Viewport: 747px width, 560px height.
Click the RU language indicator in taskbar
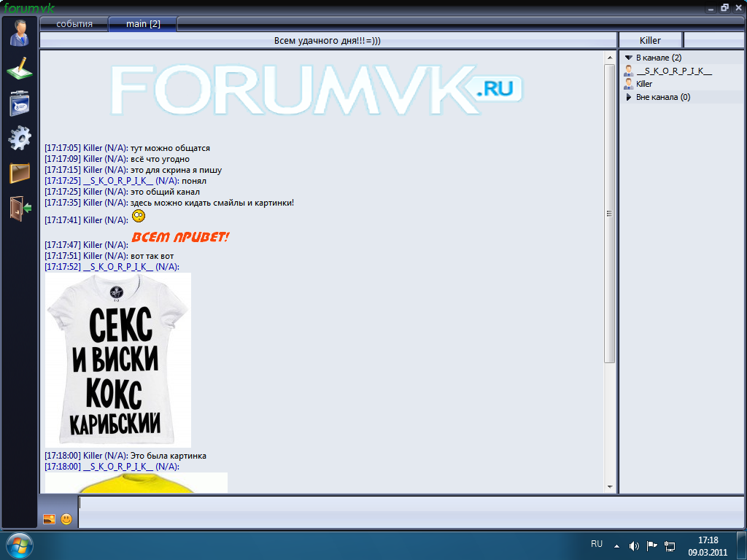click(x=597, y=544)
